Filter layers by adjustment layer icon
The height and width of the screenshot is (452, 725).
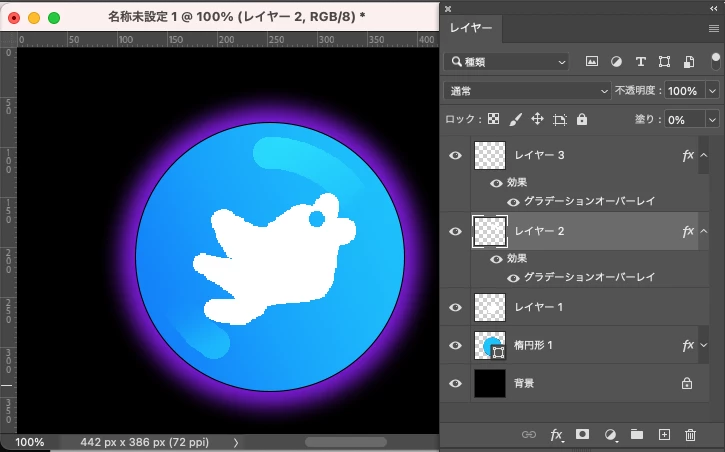pyautogui.click(x=616, y=61)
